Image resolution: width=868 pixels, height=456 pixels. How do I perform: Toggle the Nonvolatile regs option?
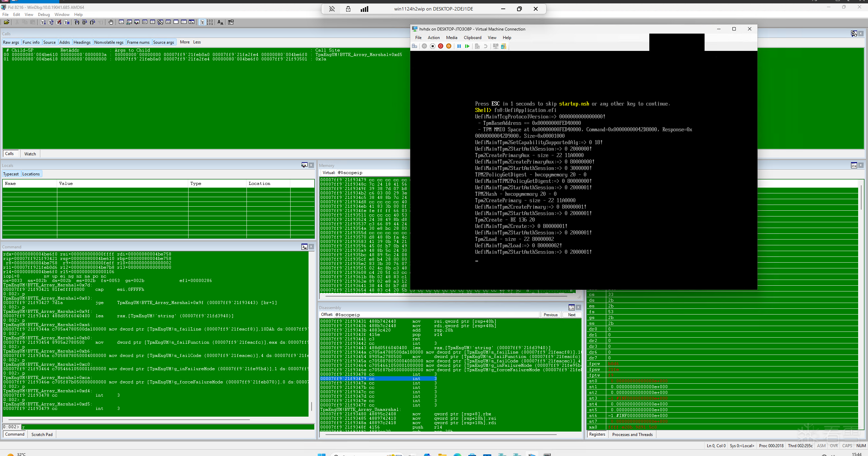(109, 42)
